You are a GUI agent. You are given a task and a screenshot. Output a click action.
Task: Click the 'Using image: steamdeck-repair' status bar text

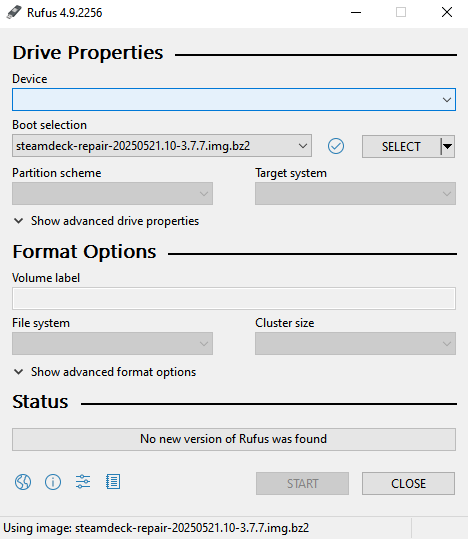(156, 528)
